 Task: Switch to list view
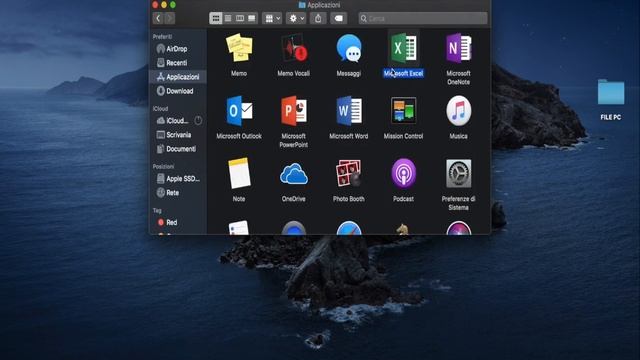coord(228,18)
